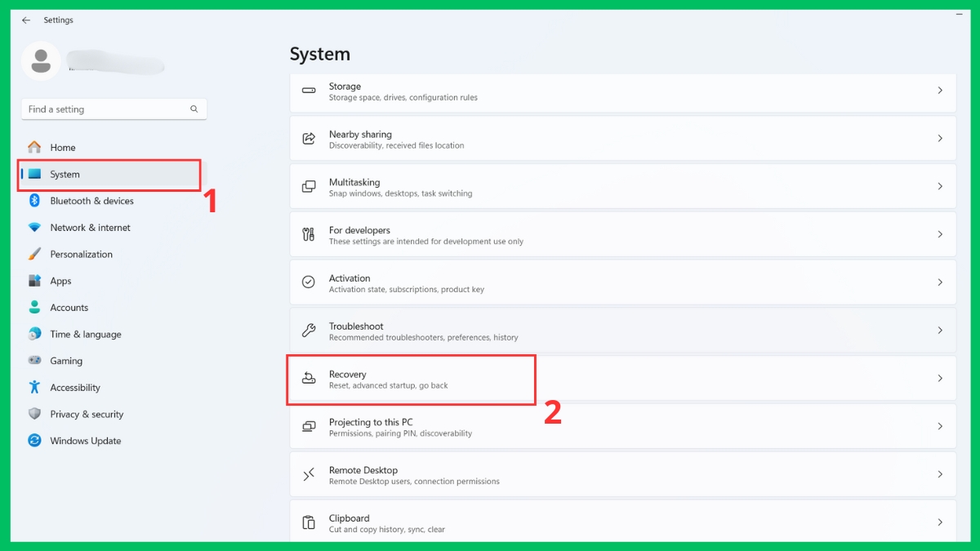Screen dimensions: 980x551
Task: Click the Accounts person icon
Action: click(x=34, y=307)
